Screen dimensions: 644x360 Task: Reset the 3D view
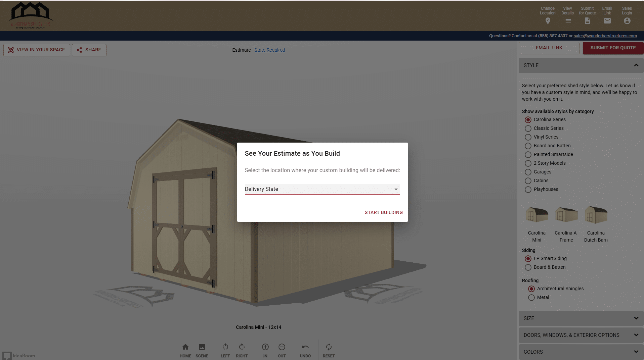click(329, 347)
